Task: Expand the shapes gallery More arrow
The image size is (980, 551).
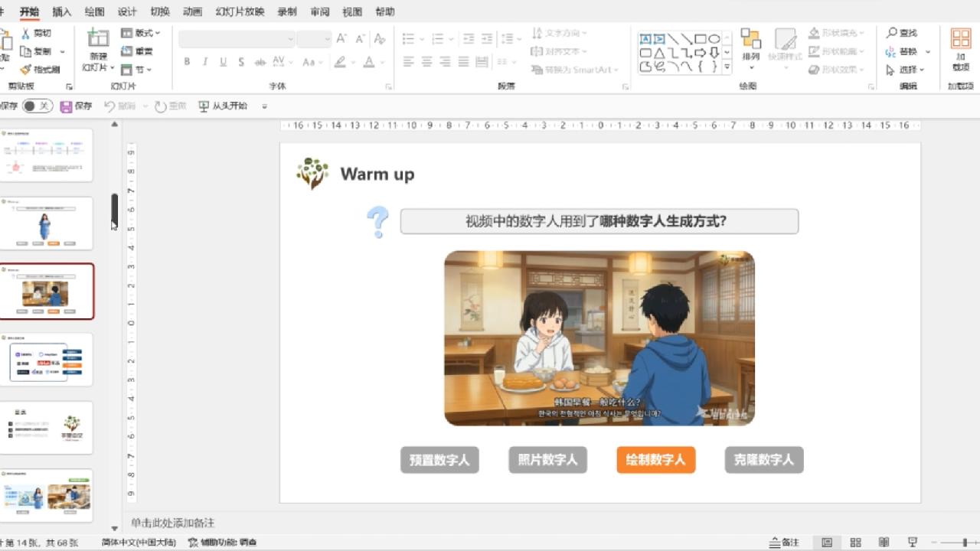Action: [727, 67]
